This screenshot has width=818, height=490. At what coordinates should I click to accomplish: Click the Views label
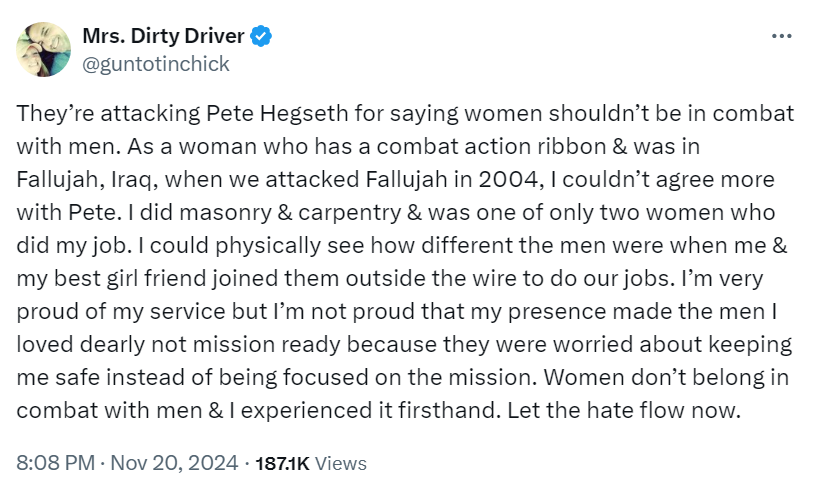coord(340,463)
